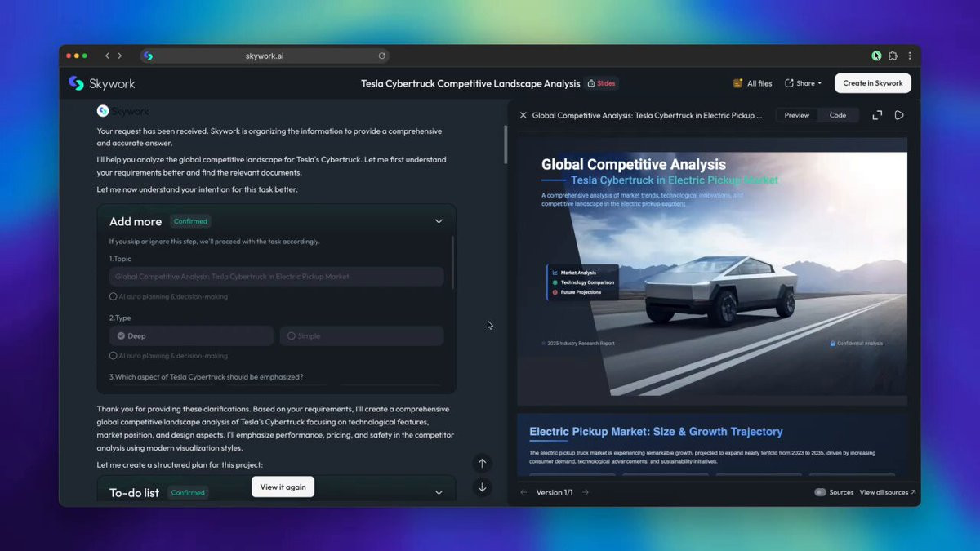Reload page using address bar refresh icon

[x=381, y=56]
